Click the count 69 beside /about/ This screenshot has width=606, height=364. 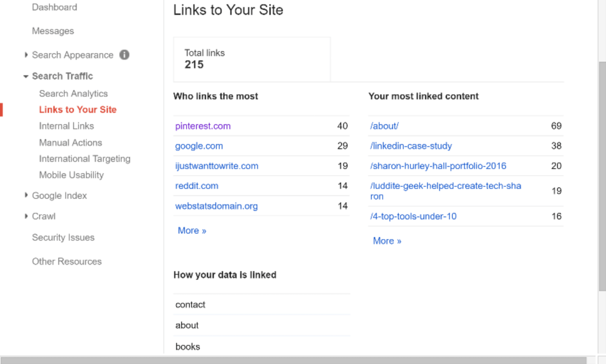tap(556, 126)
